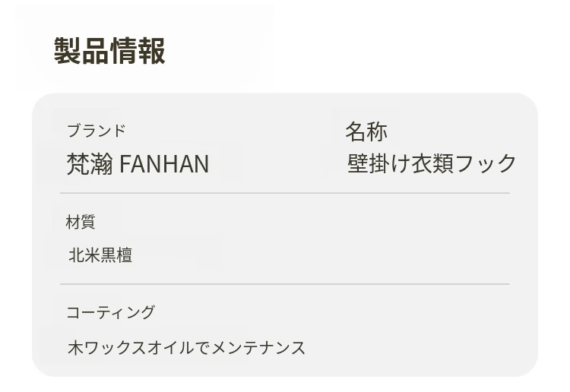Screen dimensions: 570x392
Task: Click the 衣類 characters in the product name
Action: tap(432, 163)
